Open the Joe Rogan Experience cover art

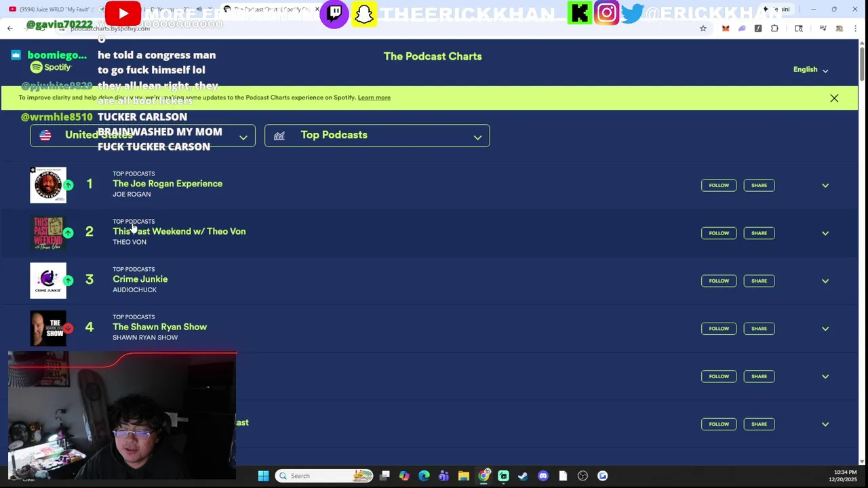48,185
